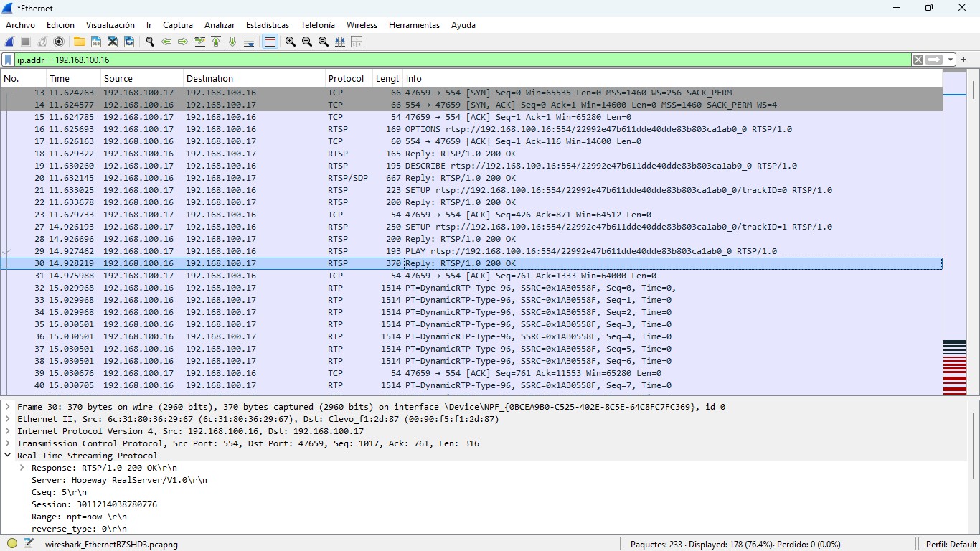Open the recent display filters dropdown
Screen dimensions: 980x551
click(951, 60)
